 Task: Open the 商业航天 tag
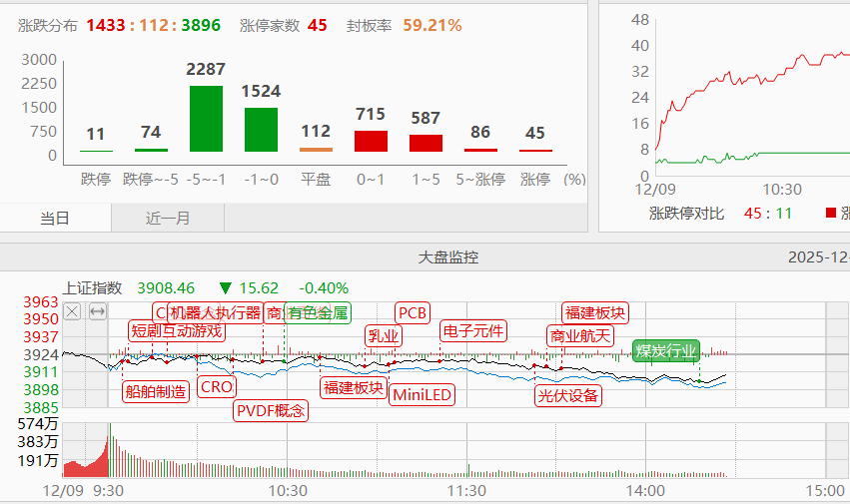tap(579, 335)
